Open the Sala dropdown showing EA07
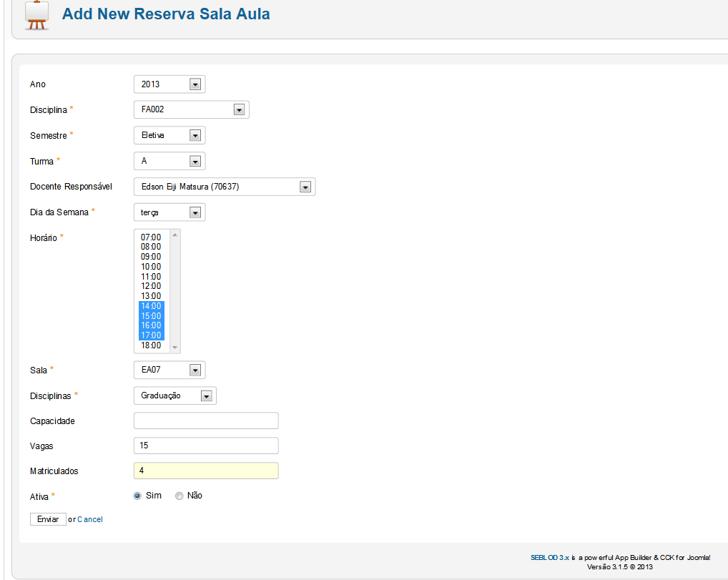 click(169, 370)
